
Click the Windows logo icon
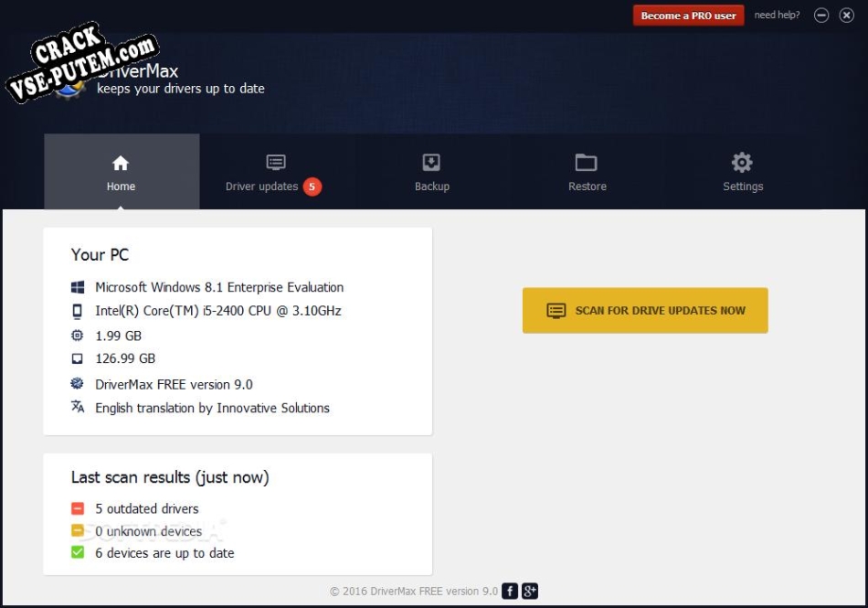pyautogui.click(x=78, y=287)
